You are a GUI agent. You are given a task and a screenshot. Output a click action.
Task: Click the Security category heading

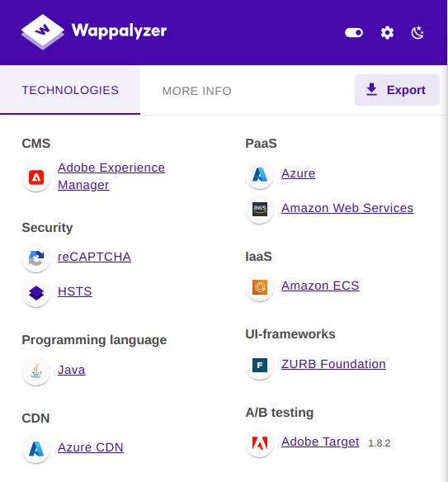[47, 228]
